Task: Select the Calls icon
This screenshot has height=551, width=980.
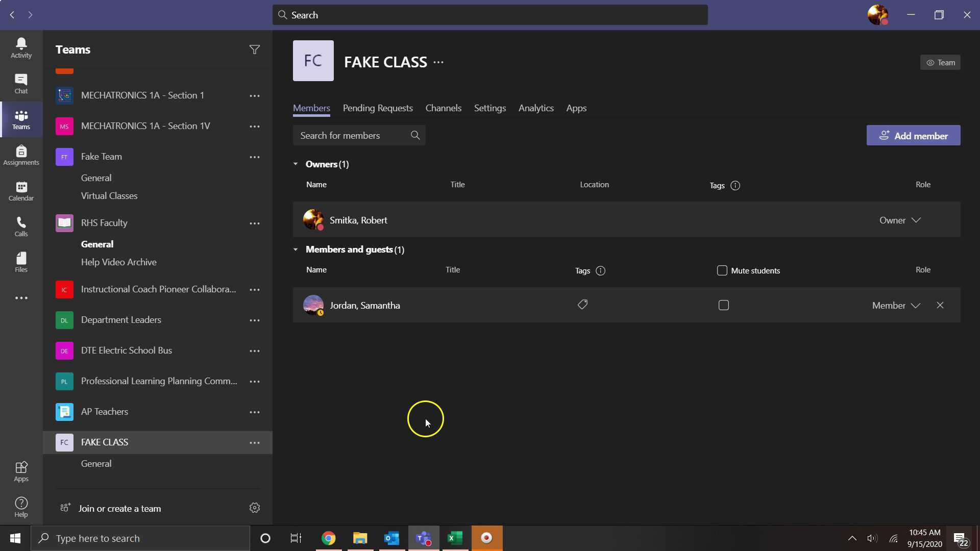Action: pyautogui.click(x=20, y=226)
